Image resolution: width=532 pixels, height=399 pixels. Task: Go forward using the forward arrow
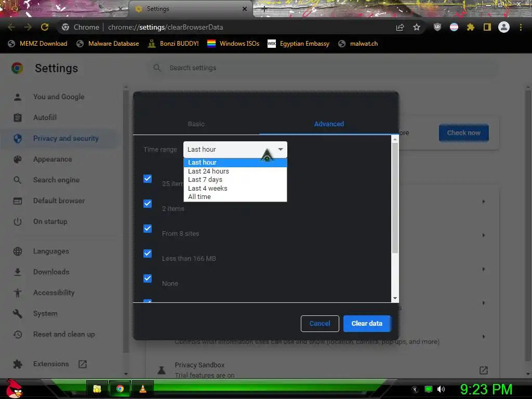tap(28, 27)
